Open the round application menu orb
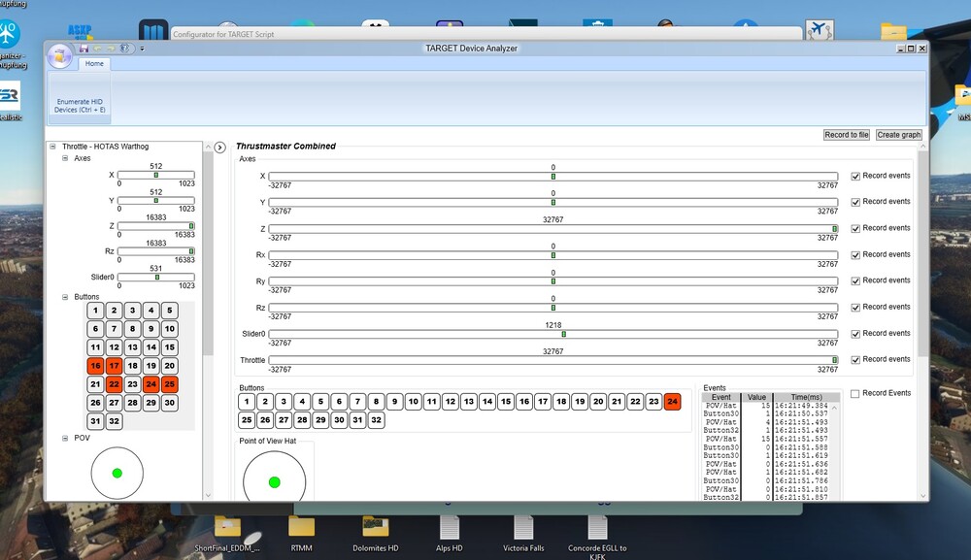 tap(60, 56)
